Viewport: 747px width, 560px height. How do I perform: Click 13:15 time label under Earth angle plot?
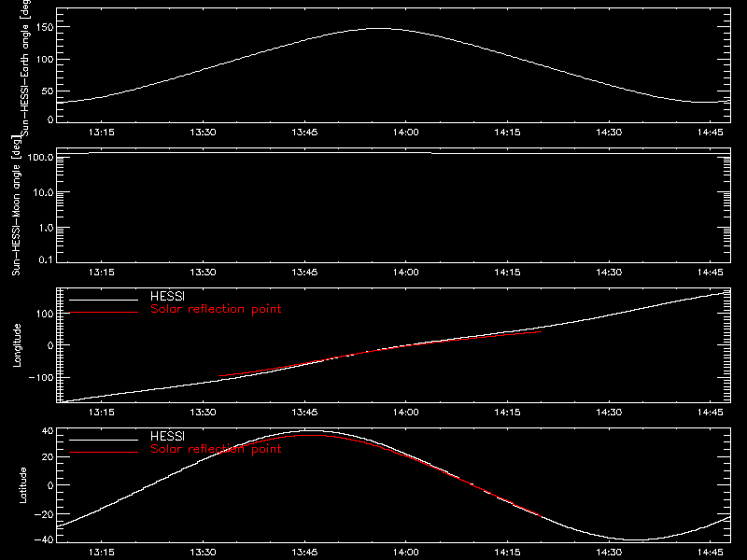click(x=102, y=132)
